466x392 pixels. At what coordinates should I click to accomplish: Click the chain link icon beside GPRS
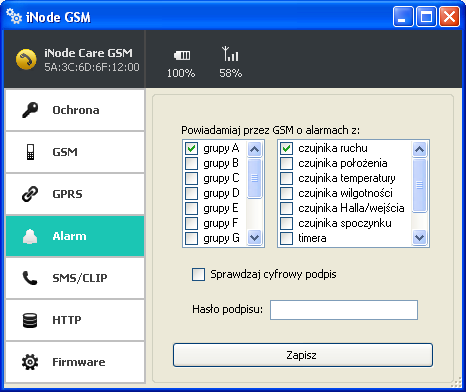[x=30, y=194]
